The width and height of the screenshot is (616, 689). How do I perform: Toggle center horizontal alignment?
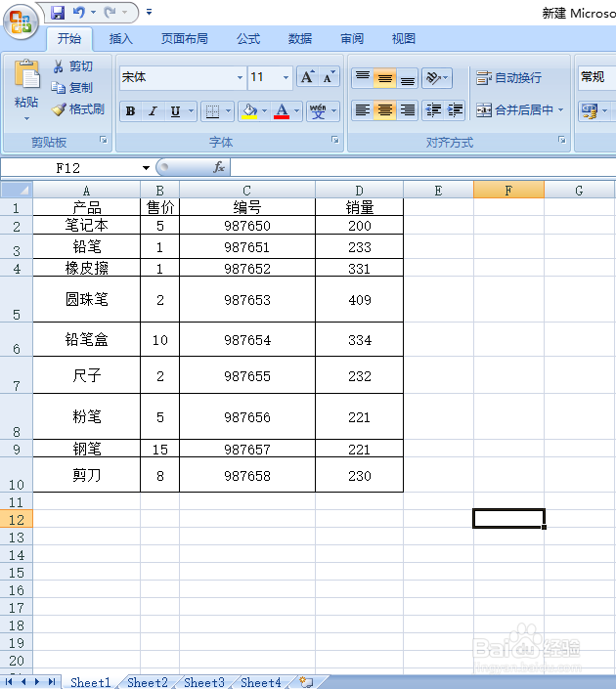click(384, 109)
